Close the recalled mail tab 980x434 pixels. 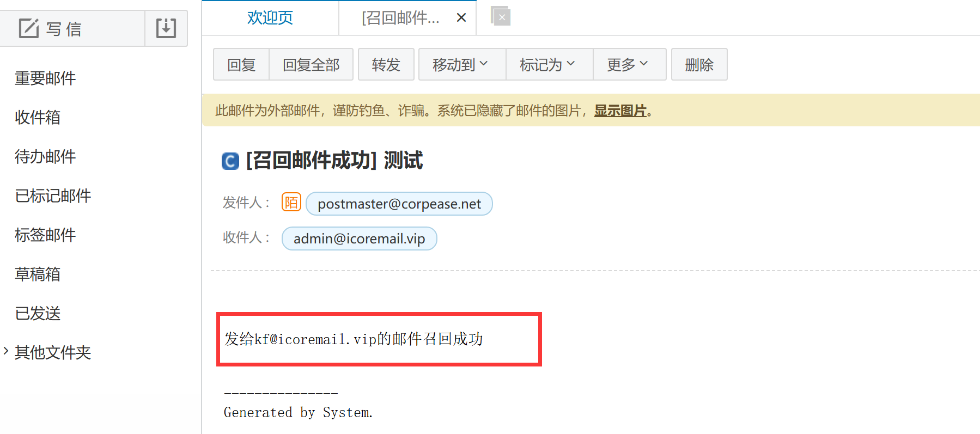[x=461, y=18]
